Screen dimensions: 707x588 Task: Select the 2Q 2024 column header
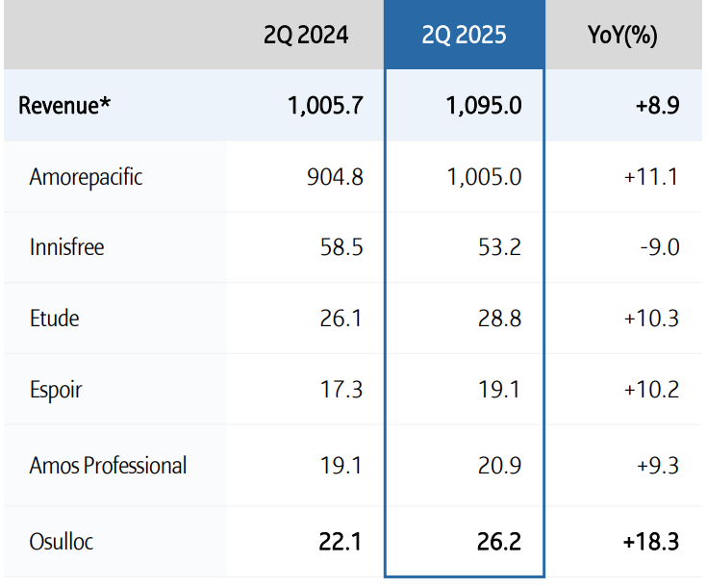pyautogui.click(x=306, y=38)
